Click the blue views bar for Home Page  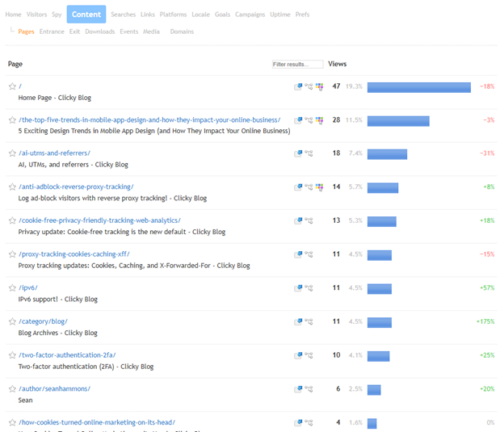coord(418,87)
